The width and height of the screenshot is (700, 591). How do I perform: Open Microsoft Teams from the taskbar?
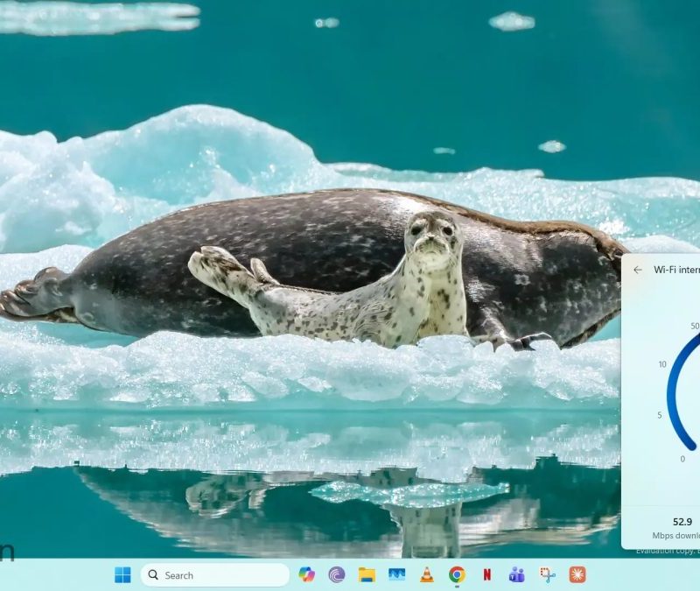[517, 574]
